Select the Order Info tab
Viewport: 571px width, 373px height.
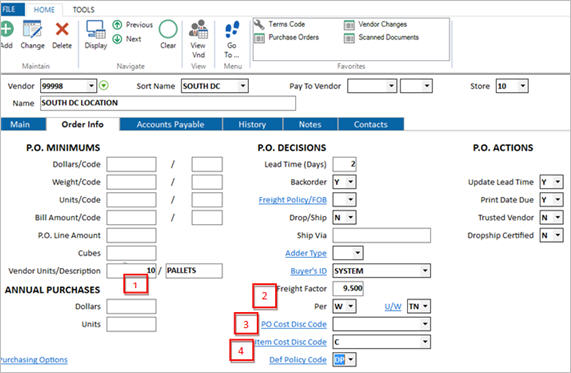83,124
